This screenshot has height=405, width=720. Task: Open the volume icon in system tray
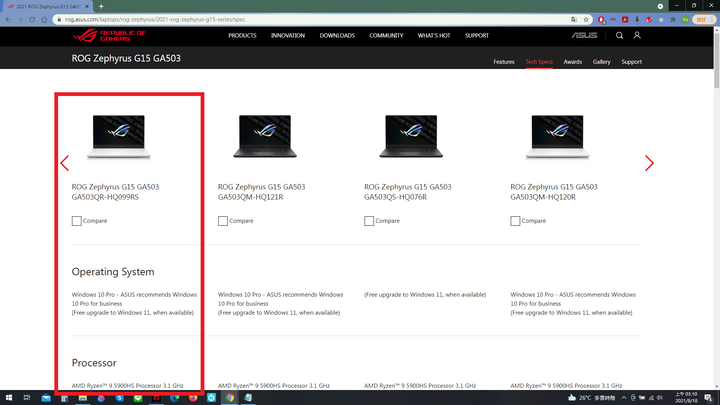(660, 398)
